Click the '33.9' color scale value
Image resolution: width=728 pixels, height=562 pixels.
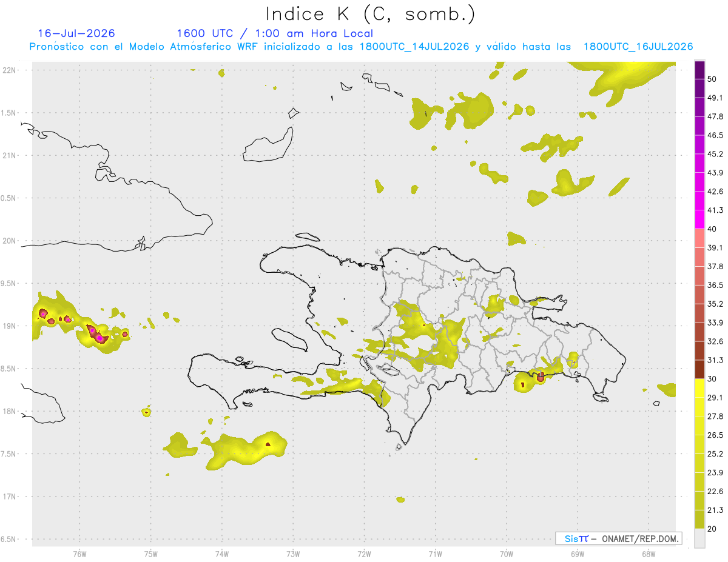(715, 323)
